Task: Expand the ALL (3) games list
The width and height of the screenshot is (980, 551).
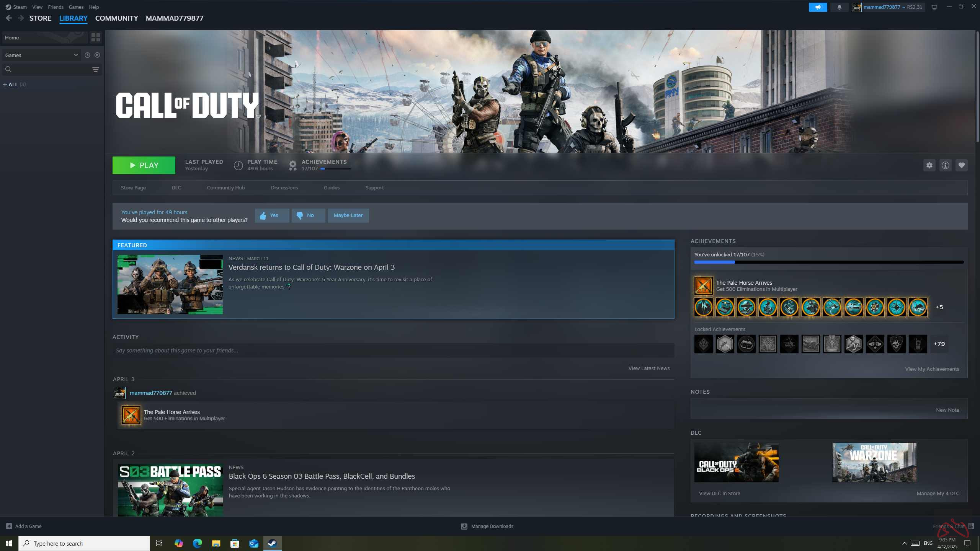Action: (14, 84)
